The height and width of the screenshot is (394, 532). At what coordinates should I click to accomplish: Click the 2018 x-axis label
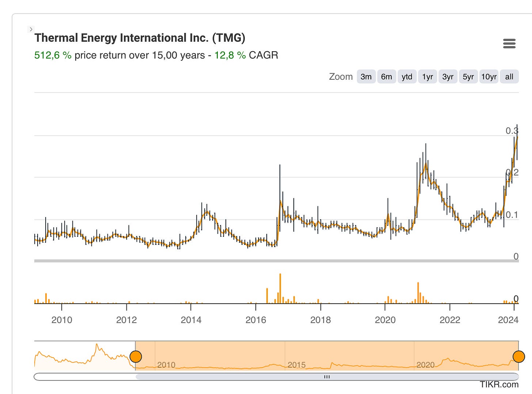(x=320, y=320)
